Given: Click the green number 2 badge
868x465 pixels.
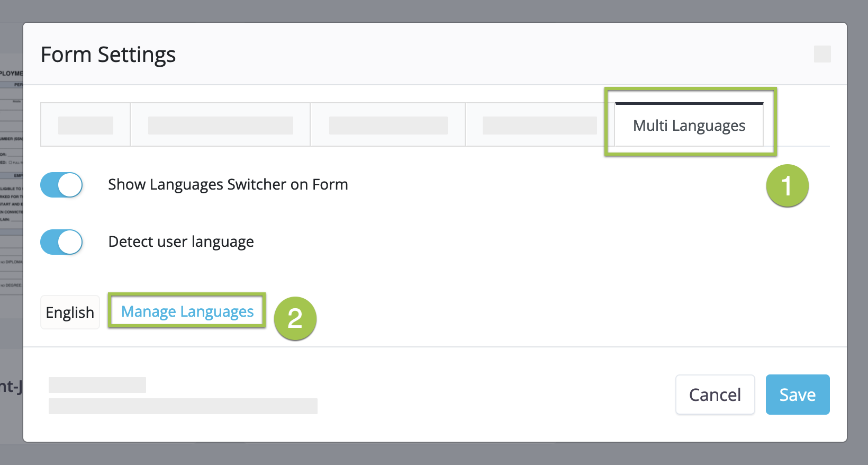Looking at the screenshot, I should [x=295, y=318].
